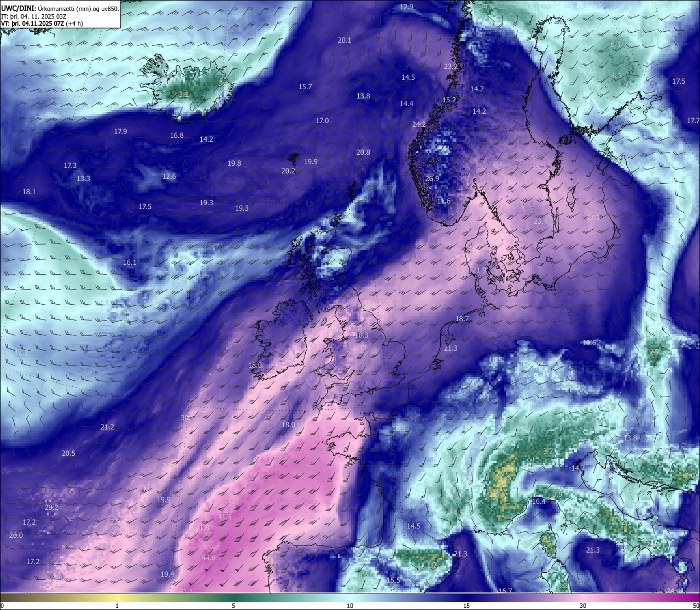700x610 pixels.
Task: Click the value 18.3 over England
Action: tap(361, 335)
